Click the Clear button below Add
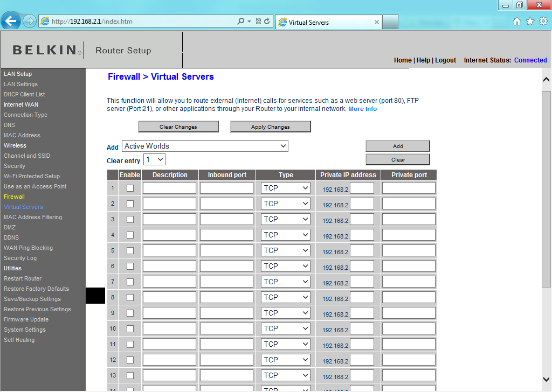The image size is (552, 392). coord(398,159)
